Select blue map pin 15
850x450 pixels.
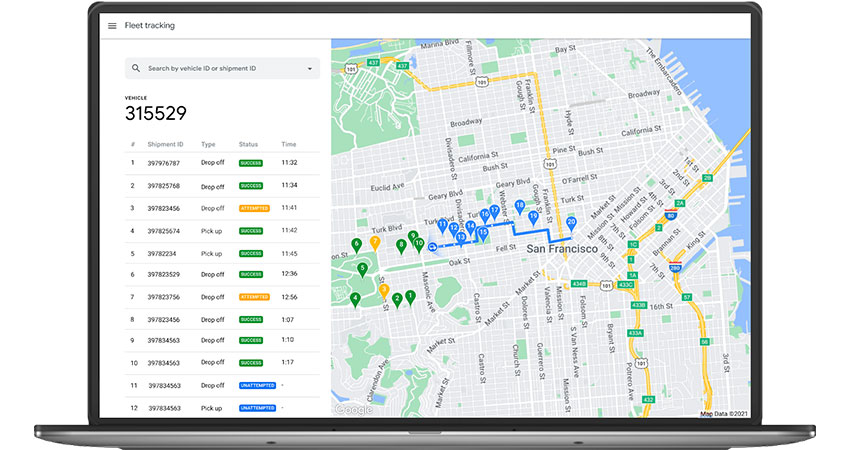[482, 234]
